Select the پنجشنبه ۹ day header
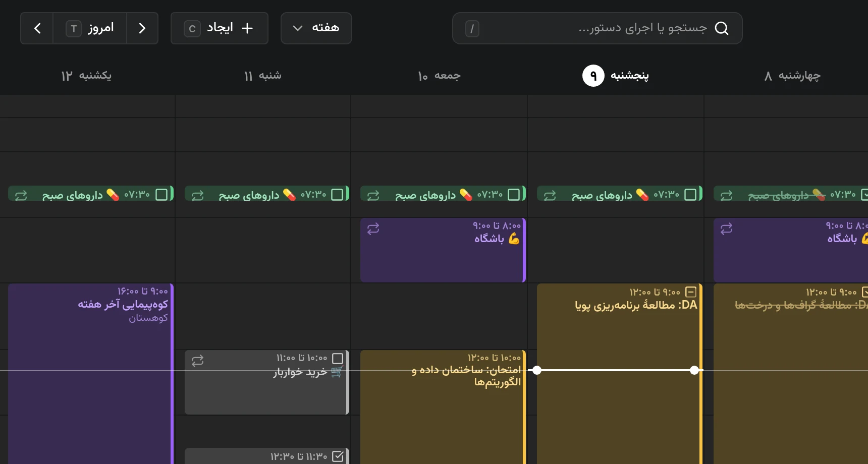Screen dimensions: 868x464 click(616, 76)
